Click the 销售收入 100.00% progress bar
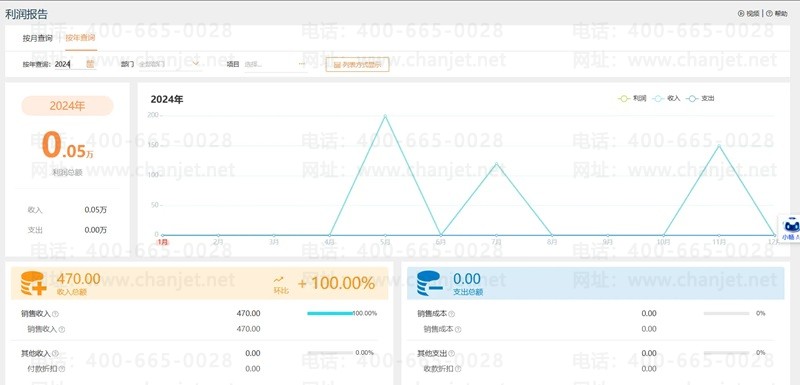The width and height of the screenshot is (800, 385). (330, 313)
